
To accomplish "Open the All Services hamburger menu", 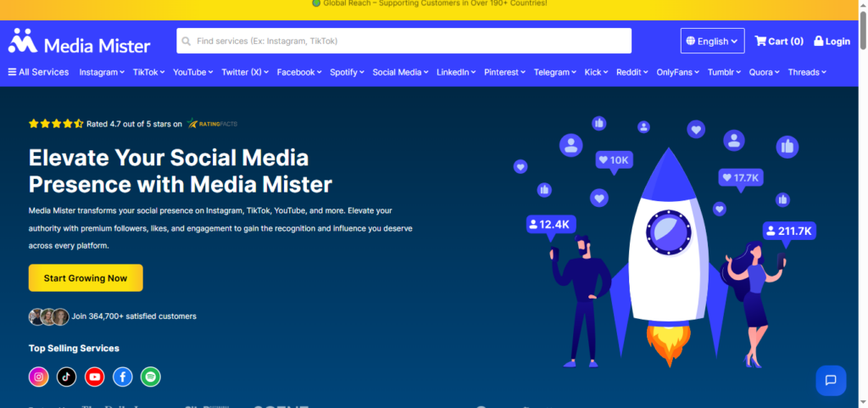I will [x=12, y=72].
